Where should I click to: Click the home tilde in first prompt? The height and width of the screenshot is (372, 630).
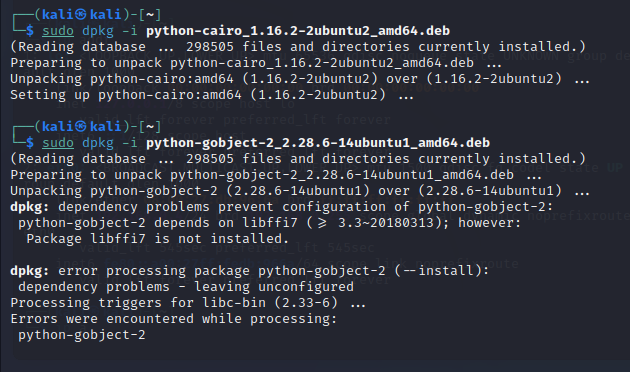pos(150,15)
